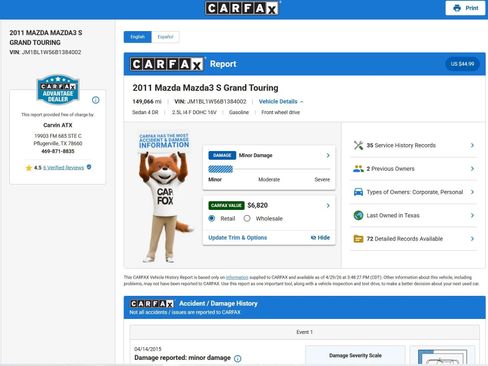Click the 2.5L I4 F DOHC 16V spec
Screen dimensions: 488x366
(x=194, y=112)
